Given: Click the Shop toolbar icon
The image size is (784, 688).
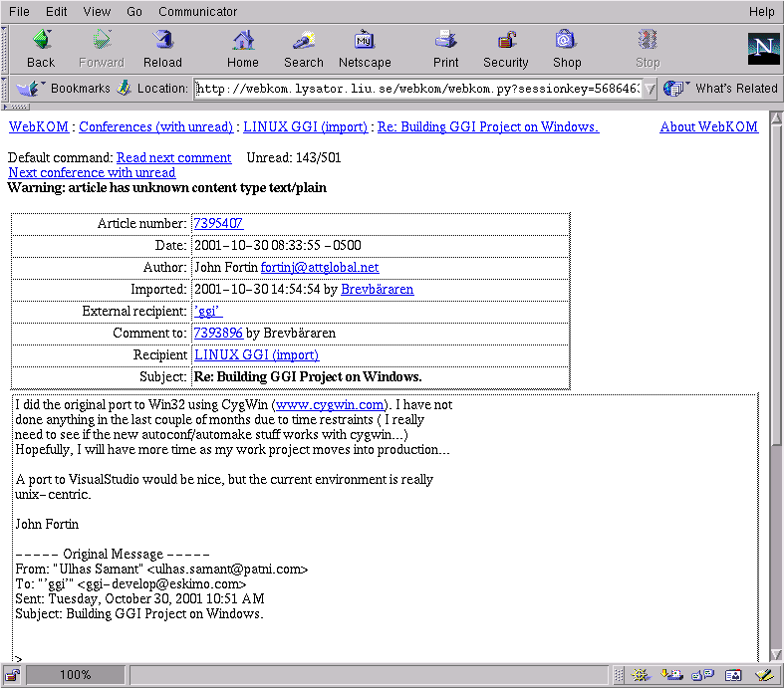Looking at the screenshot, I should point(567,49).
